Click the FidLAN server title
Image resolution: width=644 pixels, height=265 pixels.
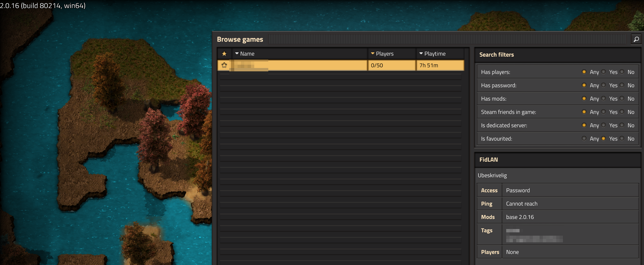[489, 160]
